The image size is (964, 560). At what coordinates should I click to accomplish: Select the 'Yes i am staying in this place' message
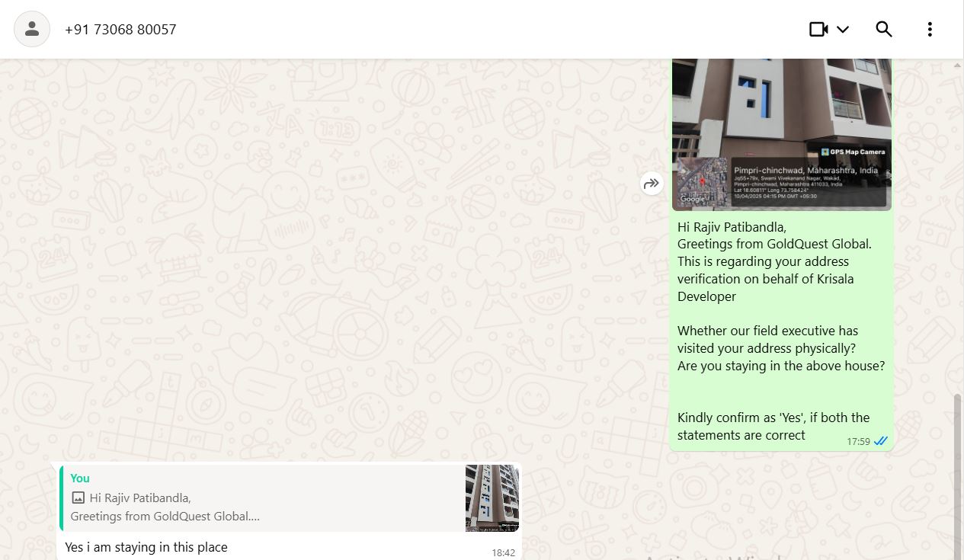tap(146, 547)
